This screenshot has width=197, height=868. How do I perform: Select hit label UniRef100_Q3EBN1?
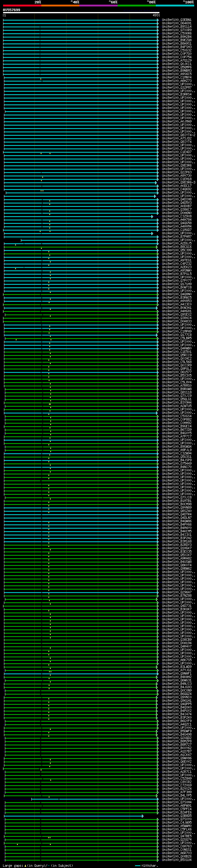click(176, 20)
